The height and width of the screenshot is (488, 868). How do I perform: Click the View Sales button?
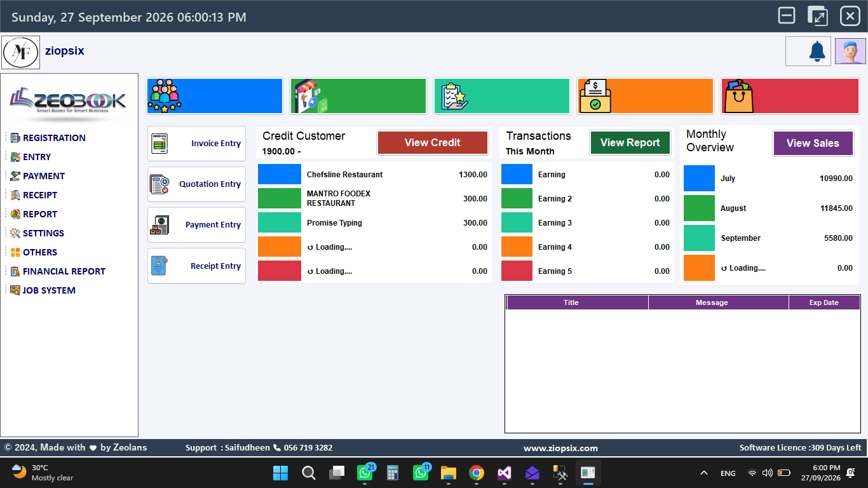tap(813, 144)
